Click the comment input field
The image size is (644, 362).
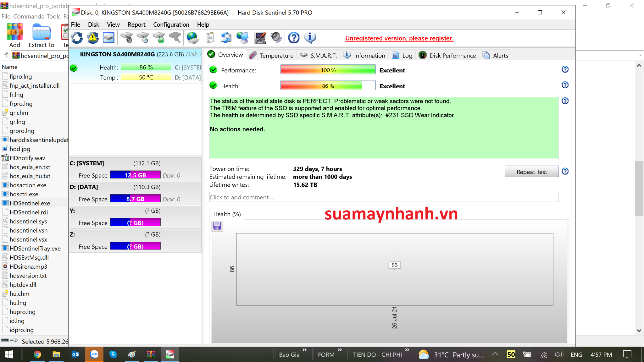[x=384, y=197]
